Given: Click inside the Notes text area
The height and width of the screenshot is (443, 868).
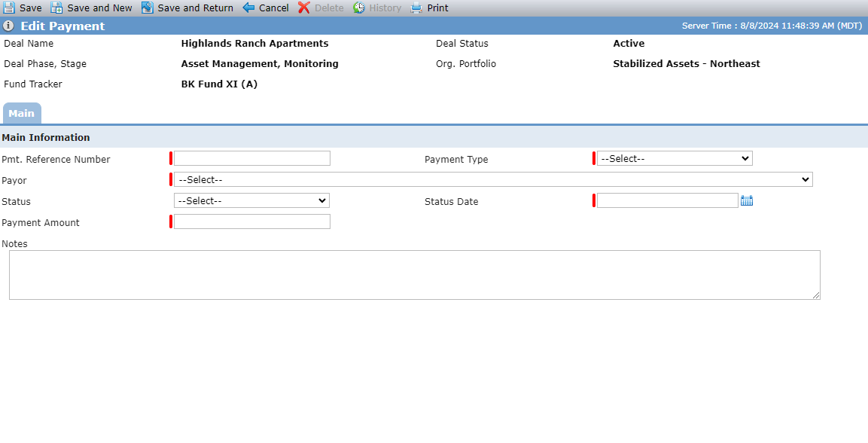Looking at the screenshot, I should pos(415,275).
